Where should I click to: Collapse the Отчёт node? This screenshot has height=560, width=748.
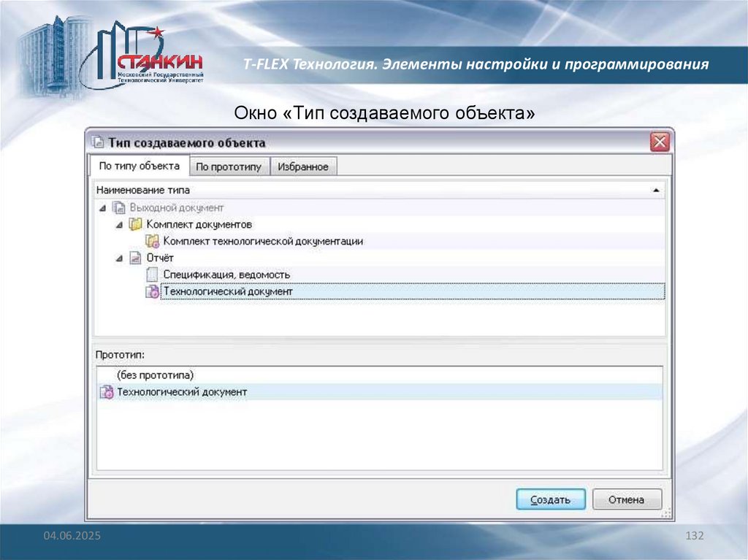click(119, 258)
